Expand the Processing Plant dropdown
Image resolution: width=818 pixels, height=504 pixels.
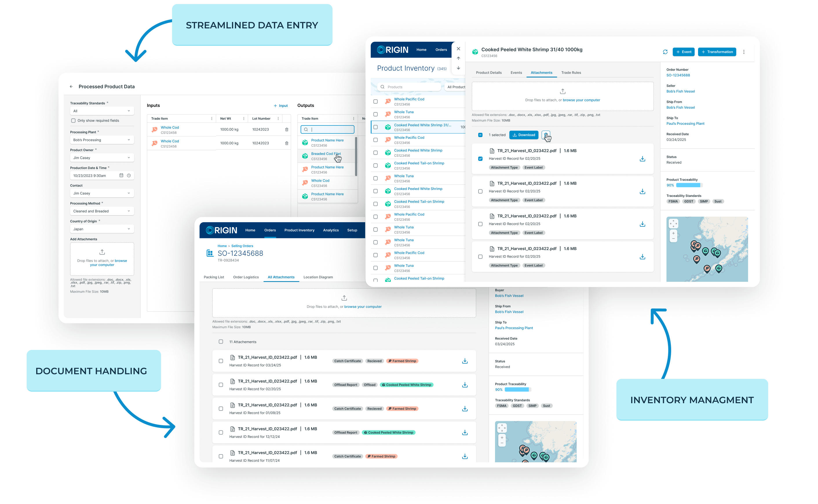click(x=102, y=140)
